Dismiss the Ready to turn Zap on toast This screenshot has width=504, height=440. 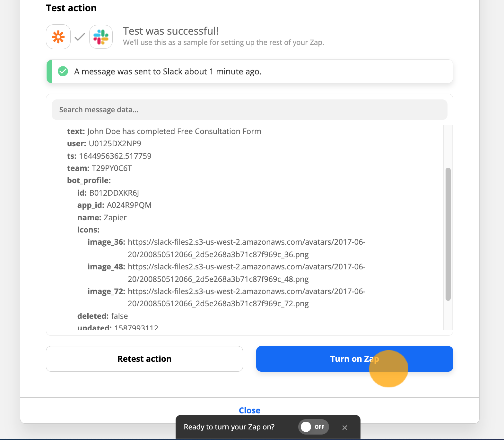[345, 427]
